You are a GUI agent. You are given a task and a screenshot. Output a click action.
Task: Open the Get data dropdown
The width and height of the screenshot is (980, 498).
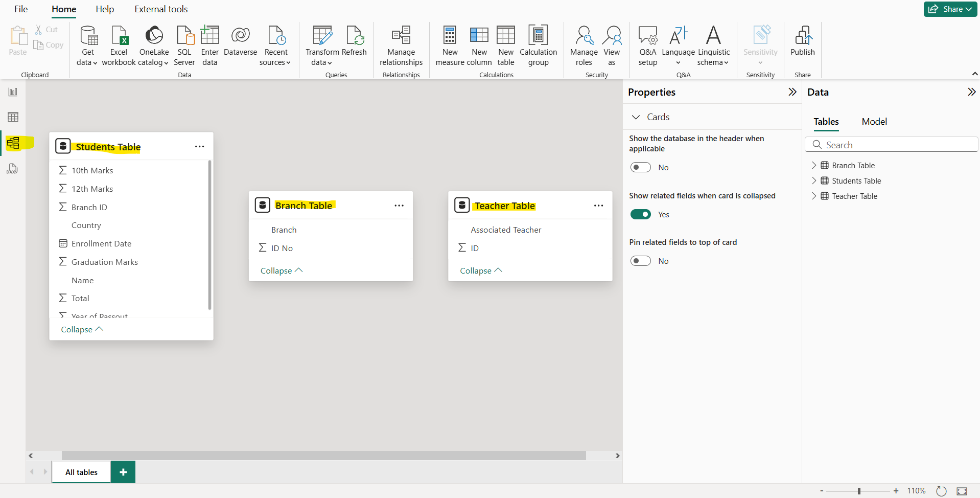(x=87, y=45)
